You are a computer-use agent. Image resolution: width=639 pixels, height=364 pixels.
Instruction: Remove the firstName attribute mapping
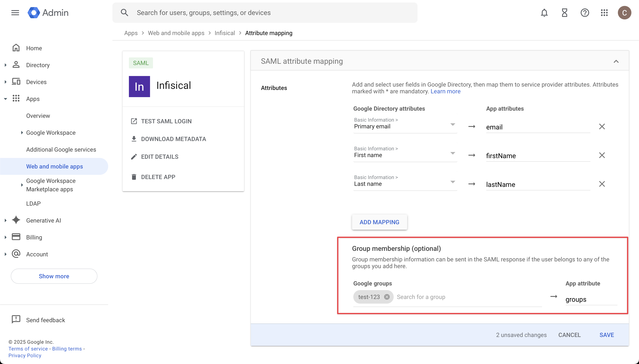click(x=602, y=155)
